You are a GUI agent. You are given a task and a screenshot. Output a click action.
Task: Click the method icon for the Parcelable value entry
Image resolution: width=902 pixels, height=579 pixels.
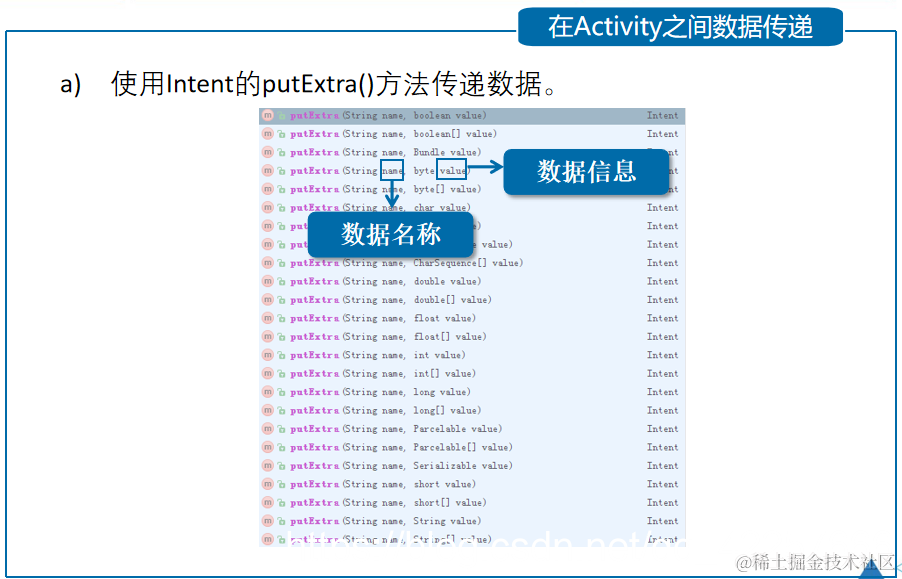point(267,428)
